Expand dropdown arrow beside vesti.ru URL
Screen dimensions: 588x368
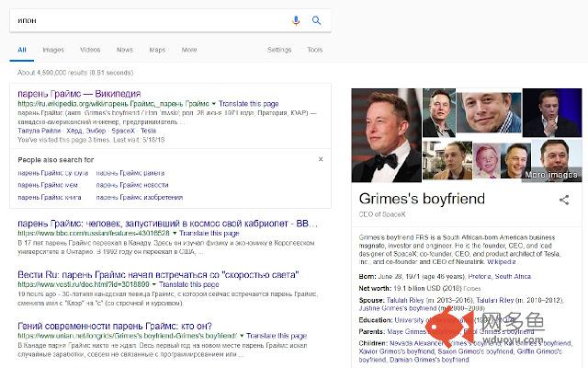pos(153,284)
